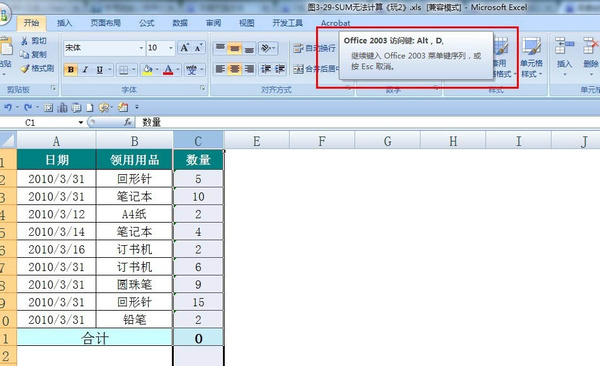
Task: Click the insert function fx icon
Action: click(128, 122)
